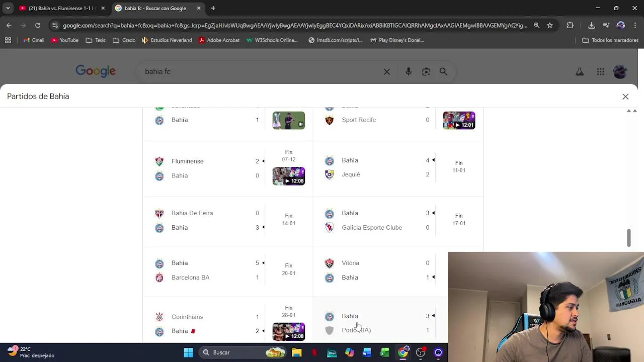
Task: Open the Extensions puzzle icon
Action: [x=570, y=25]
